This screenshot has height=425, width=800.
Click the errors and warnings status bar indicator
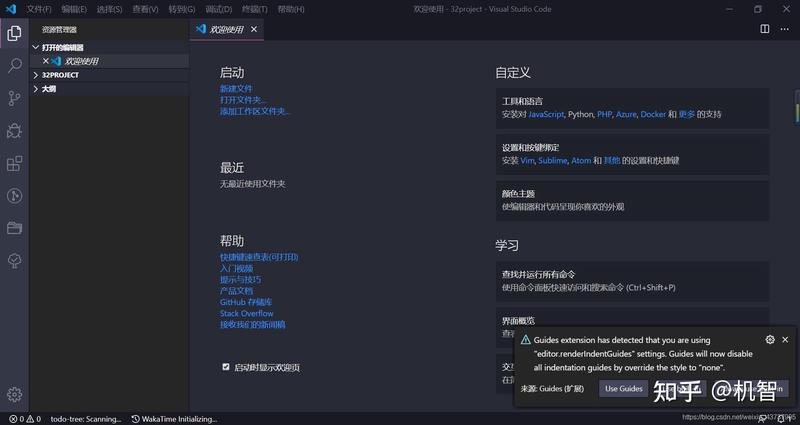tap(24, 419)
